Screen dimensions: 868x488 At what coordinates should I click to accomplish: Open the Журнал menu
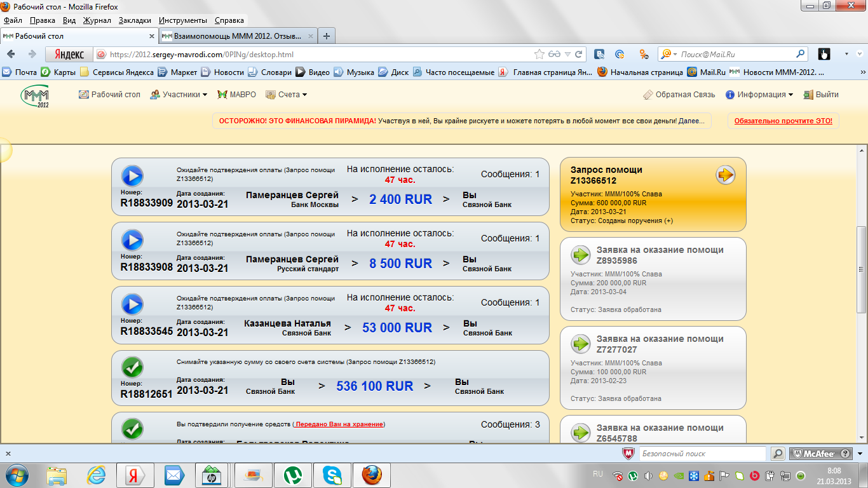(x=97, y=20)
